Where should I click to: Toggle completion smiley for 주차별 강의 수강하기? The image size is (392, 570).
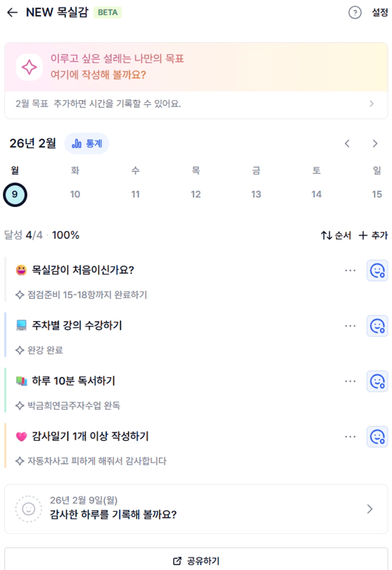click(x=377, y=326)
